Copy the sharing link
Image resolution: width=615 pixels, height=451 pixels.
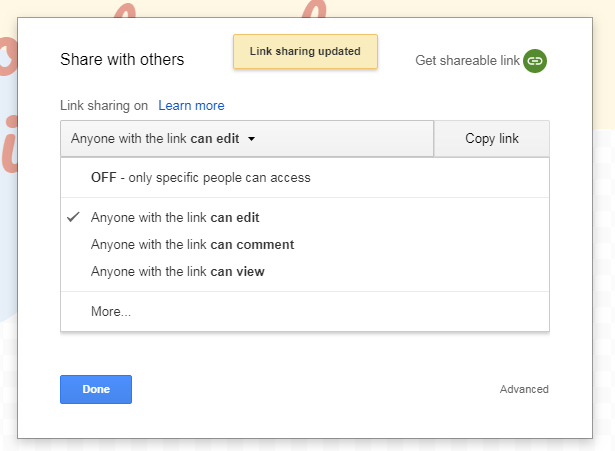pos(492,138)
